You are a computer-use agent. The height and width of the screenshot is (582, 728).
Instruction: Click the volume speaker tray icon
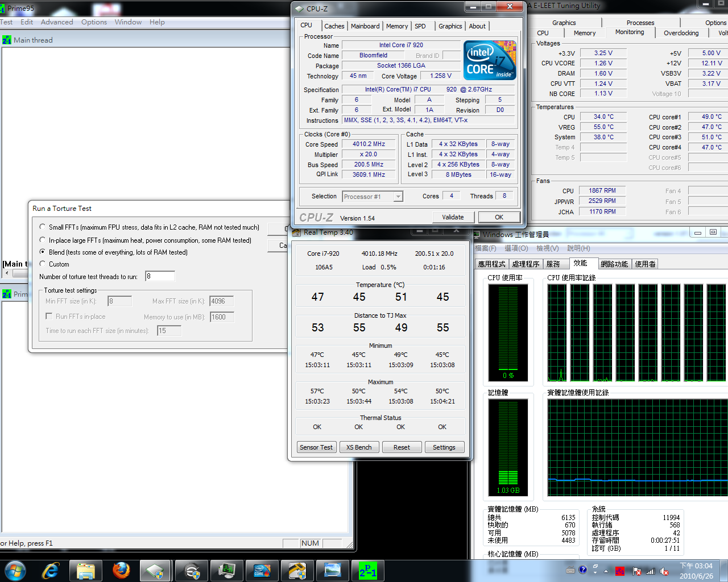pos(664,571)
